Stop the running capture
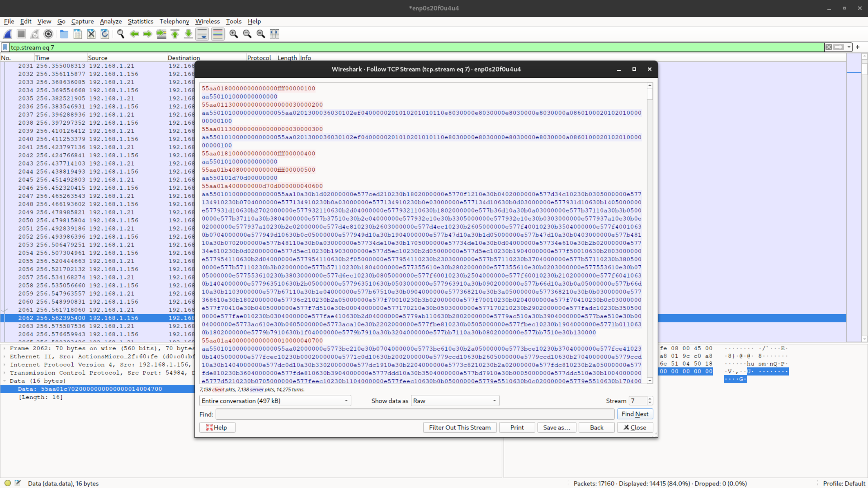This screenshot has width=868, height=488. (21, 34)
